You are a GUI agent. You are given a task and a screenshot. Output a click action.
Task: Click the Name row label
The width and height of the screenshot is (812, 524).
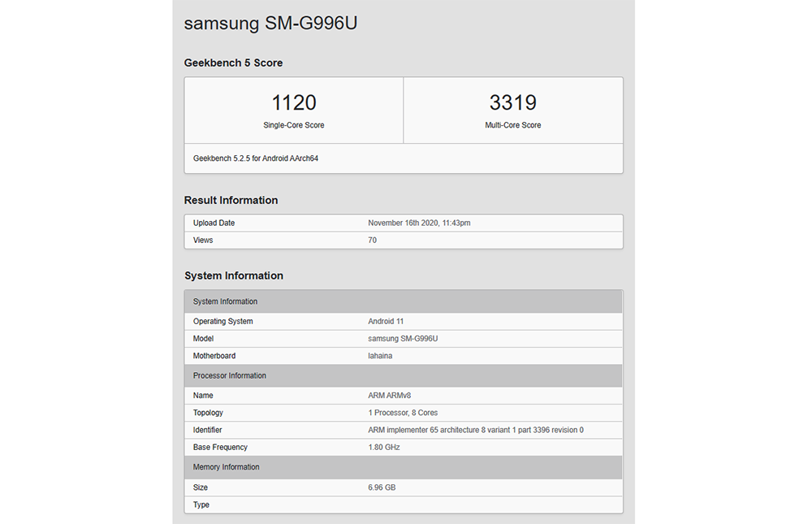(x=203, y=396)
